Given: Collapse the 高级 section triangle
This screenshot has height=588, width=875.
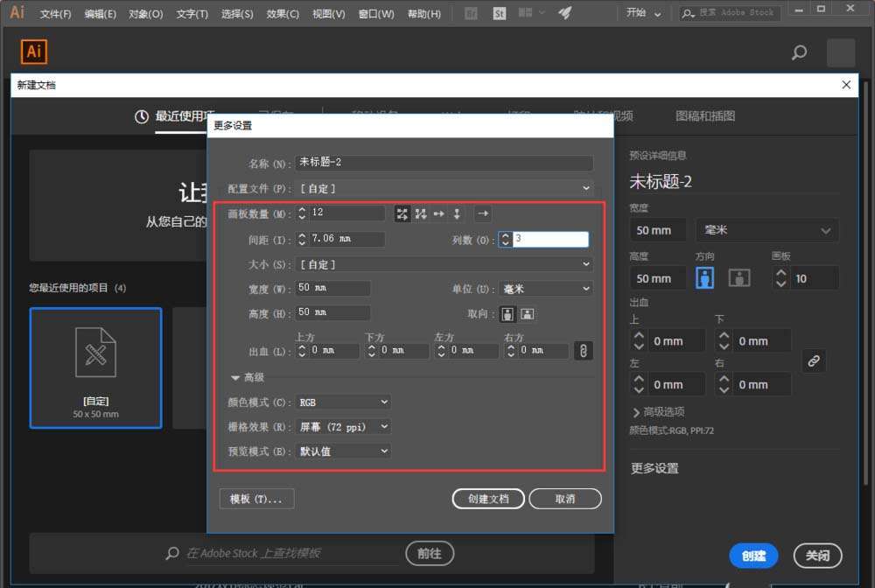Looking at the screenshot, I should pos(234,378).
